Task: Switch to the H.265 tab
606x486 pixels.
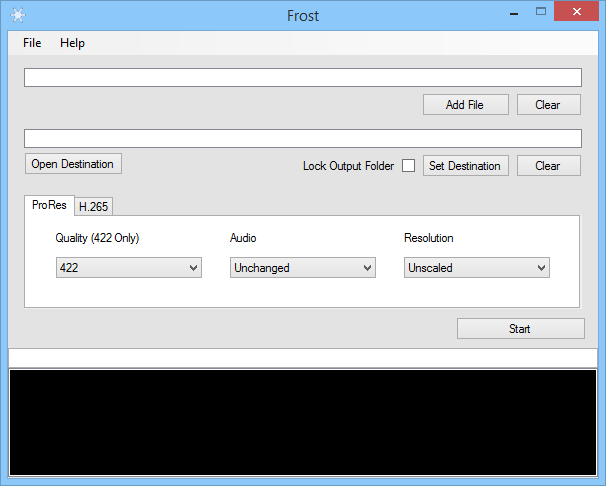Action: coord(94,206)
